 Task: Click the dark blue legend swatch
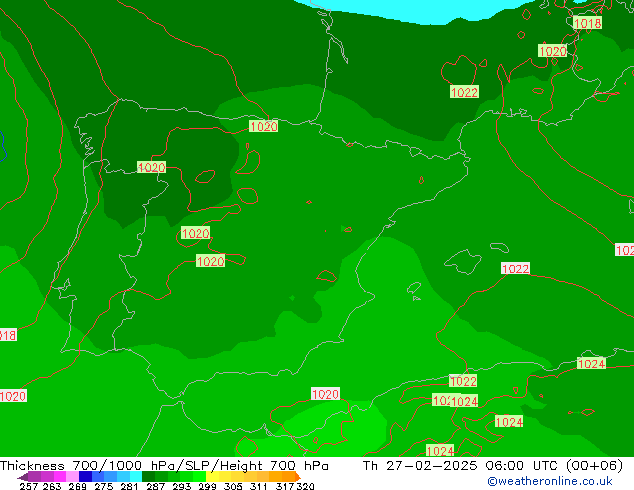(85, 477)
